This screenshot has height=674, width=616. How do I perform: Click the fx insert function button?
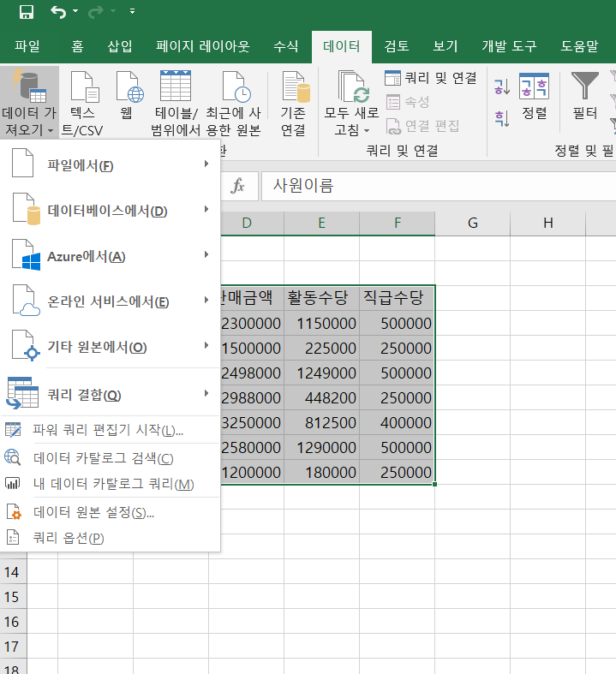[237, 186]
